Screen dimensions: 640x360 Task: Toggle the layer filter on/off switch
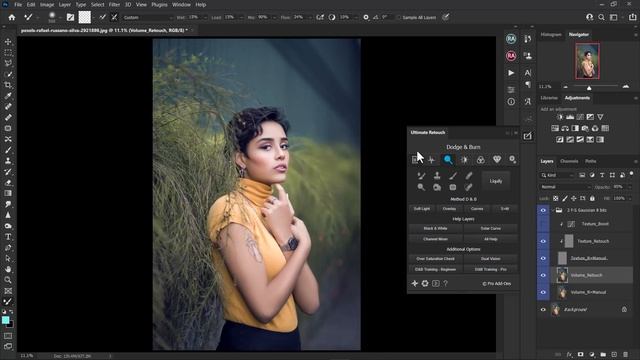(x=631, y=174)
